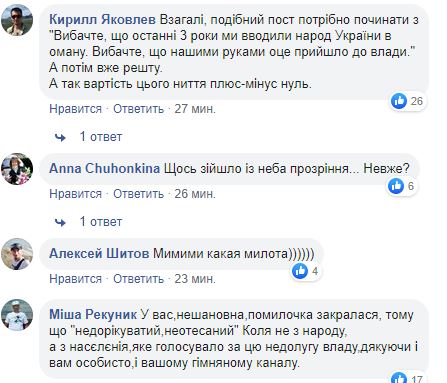The width and height of the screenshot is (447, 383).
Task: Click the like reaction icon showing 17
Action: [x=399, y=377]
